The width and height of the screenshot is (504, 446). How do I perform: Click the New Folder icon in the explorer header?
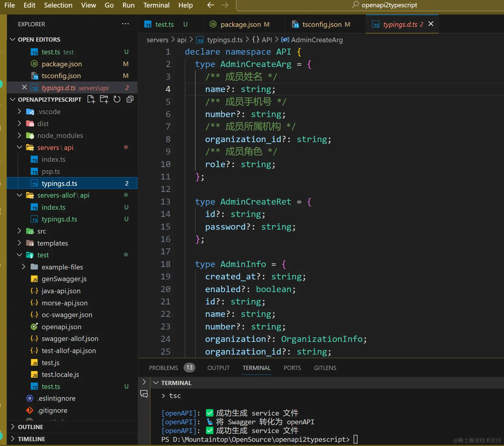[104, 99]
